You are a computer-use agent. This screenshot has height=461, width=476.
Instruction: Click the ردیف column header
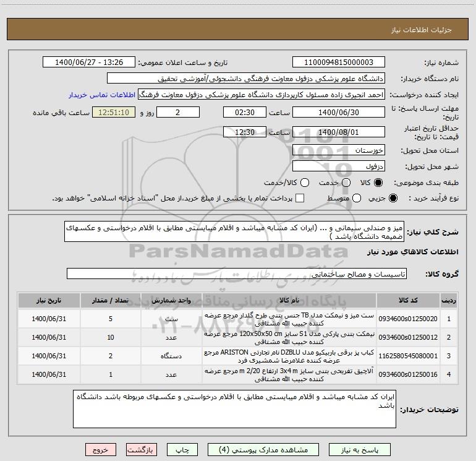tap(449, 301)
